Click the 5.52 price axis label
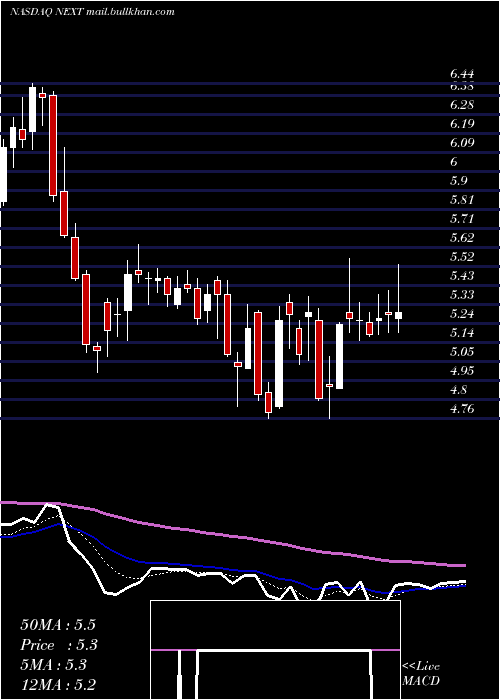The width and height of the screenshot is (500, 700). [x=462, y=257]
